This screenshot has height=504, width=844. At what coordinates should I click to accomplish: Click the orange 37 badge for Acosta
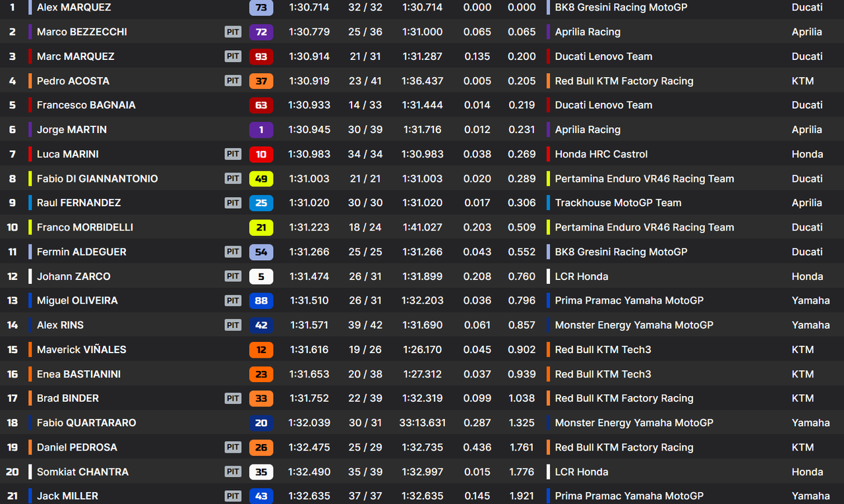(261, 81)
